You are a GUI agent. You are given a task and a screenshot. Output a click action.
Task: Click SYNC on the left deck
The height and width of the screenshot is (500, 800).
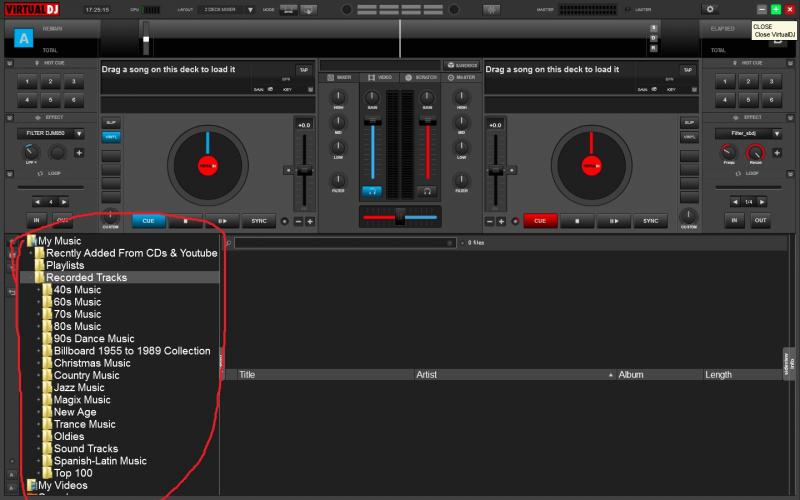259,221
